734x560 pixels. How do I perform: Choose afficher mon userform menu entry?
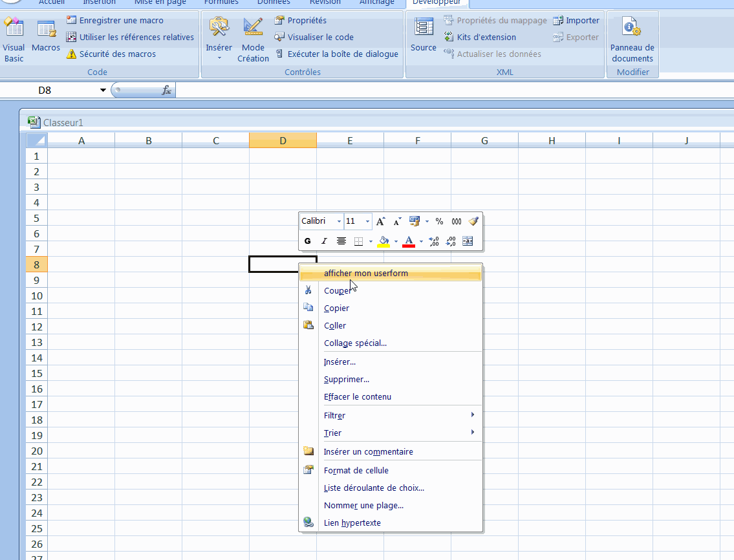(x=391, y=273)
